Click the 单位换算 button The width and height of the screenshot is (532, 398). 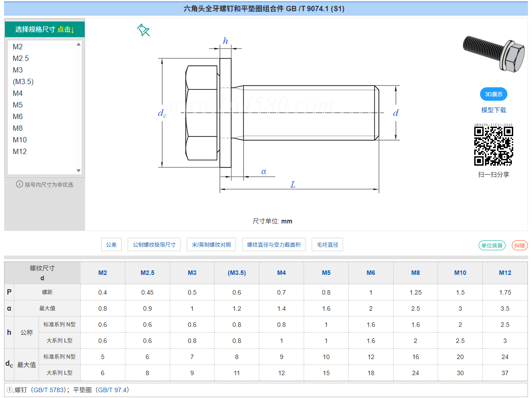pos(492,245)
